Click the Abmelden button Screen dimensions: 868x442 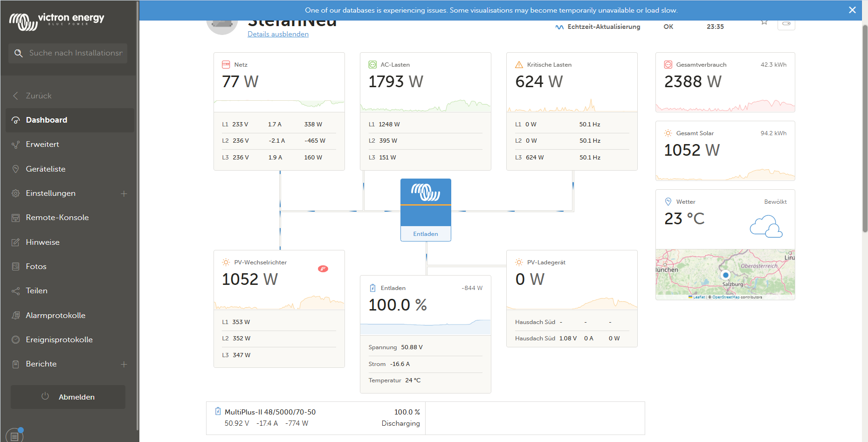click(68, 397)
